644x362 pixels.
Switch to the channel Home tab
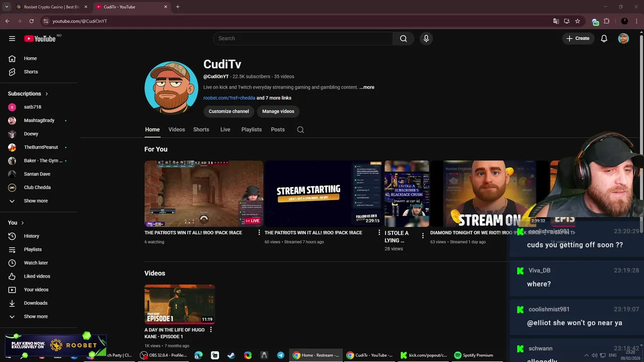[152, 130]
